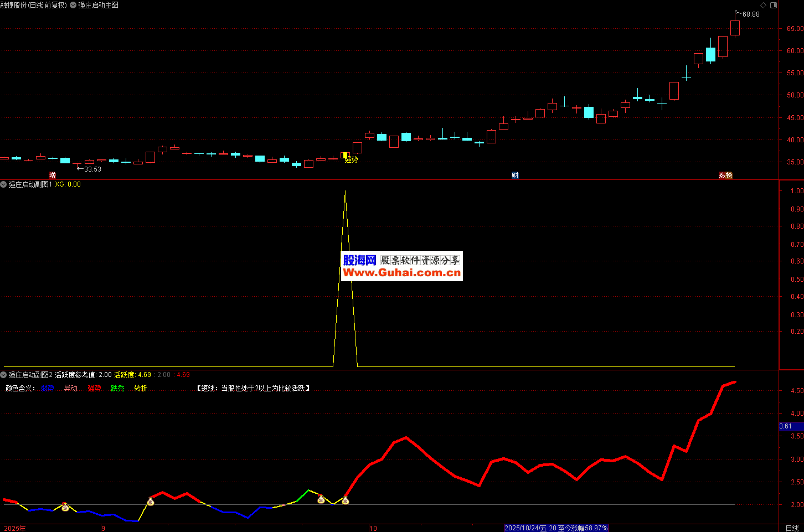Open the 强庄启动副图2 indicator dropdown arrow
The height and width of the screenshot is (532, 804).
pyautogui.click(x=3, y=375)
